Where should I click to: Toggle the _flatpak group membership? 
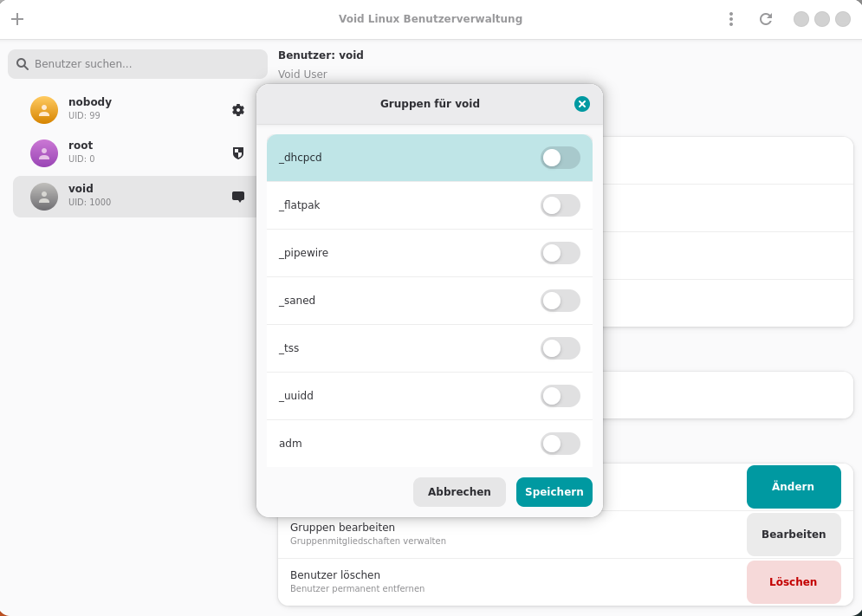tap(560, 205)
